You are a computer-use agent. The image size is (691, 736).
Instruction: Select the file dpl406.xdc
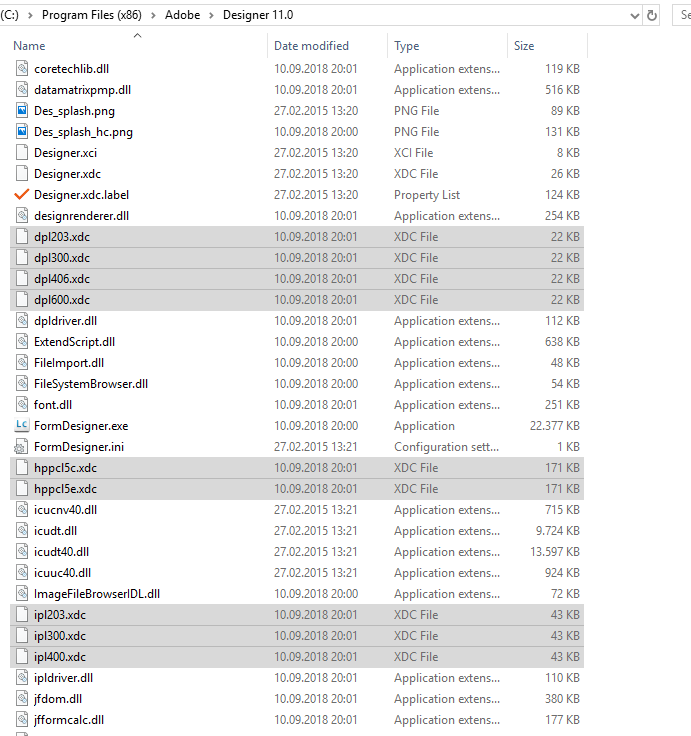click(x=297, y=279)
